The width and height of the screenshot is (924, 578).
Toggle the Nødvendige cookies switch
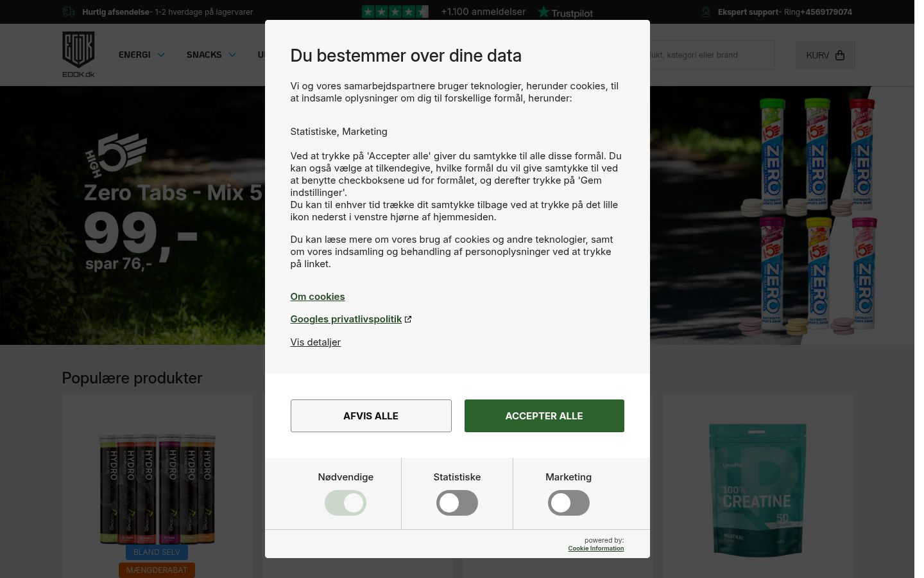tap(345, 503)
